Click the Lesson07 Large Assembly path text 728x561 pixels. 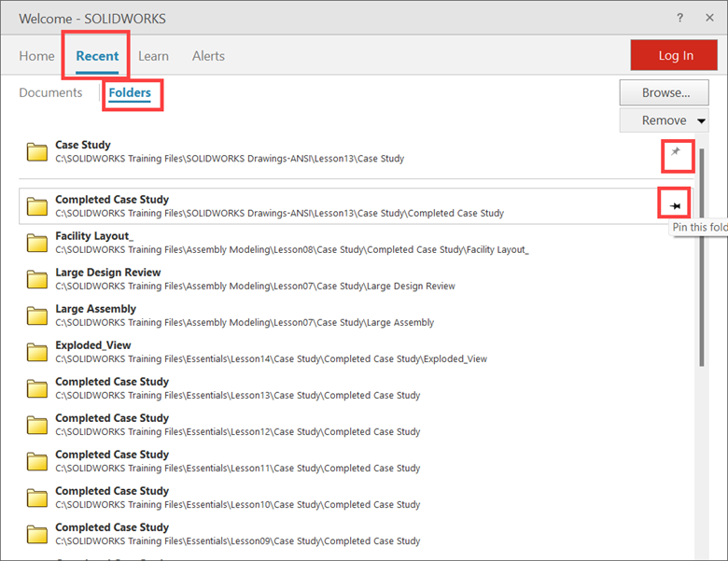click(x=245, y=323)
